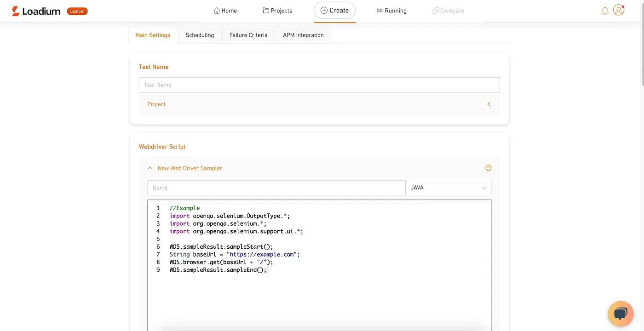Open the Running tests page

[x=391, y=11]
